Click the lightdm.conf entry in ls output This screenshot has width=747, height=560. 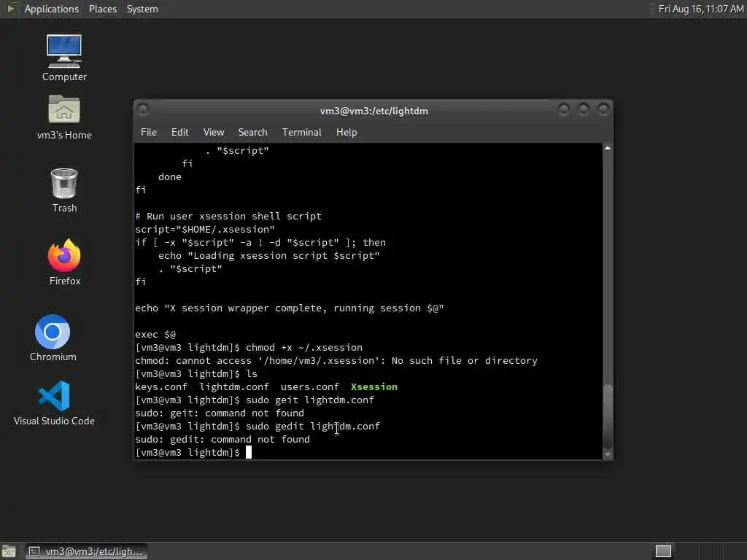pos(234,386)
